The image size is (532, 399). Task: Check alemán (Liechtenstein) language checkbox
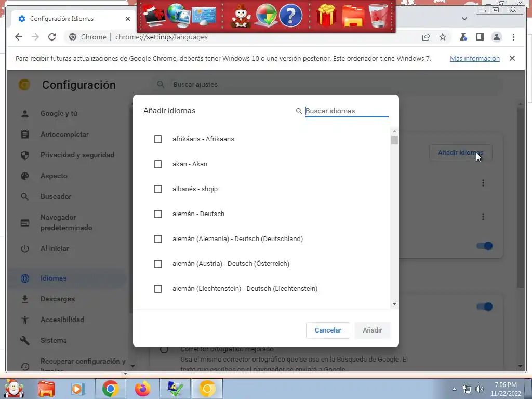(158, 289)
